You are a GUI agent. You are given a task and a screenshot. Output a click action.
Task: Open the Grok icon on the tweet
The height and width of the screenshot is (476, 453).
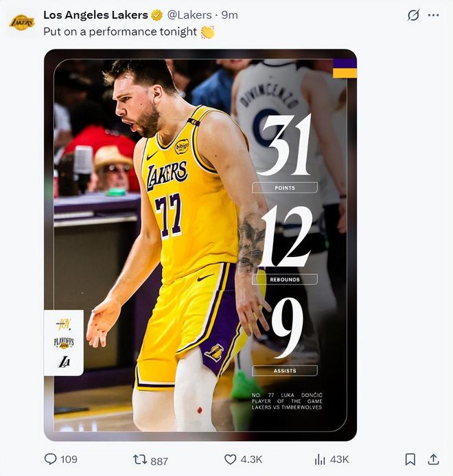click(413, 15)
